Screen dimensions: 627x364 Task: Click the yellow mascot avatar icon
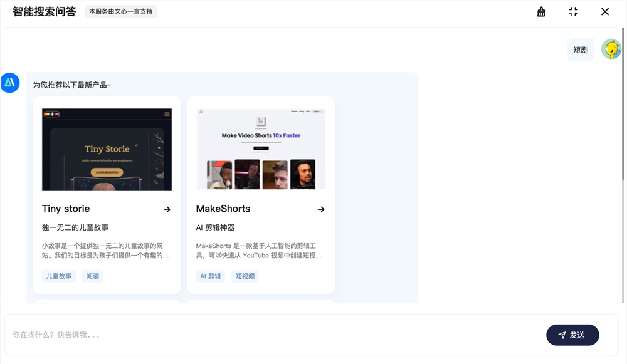pyautogui.click(x=611, y=48)
